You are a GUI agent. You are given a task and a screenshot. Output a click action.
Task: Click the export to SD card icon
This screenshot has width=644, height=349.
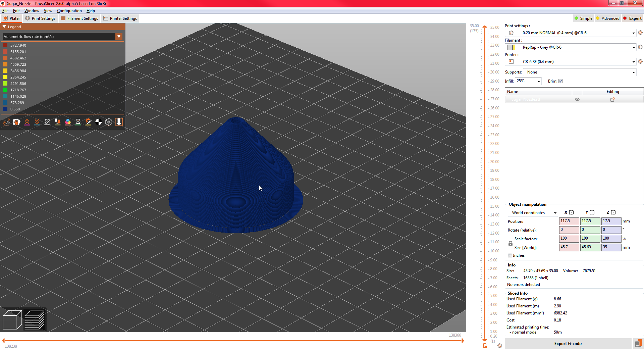pos(638,344)
